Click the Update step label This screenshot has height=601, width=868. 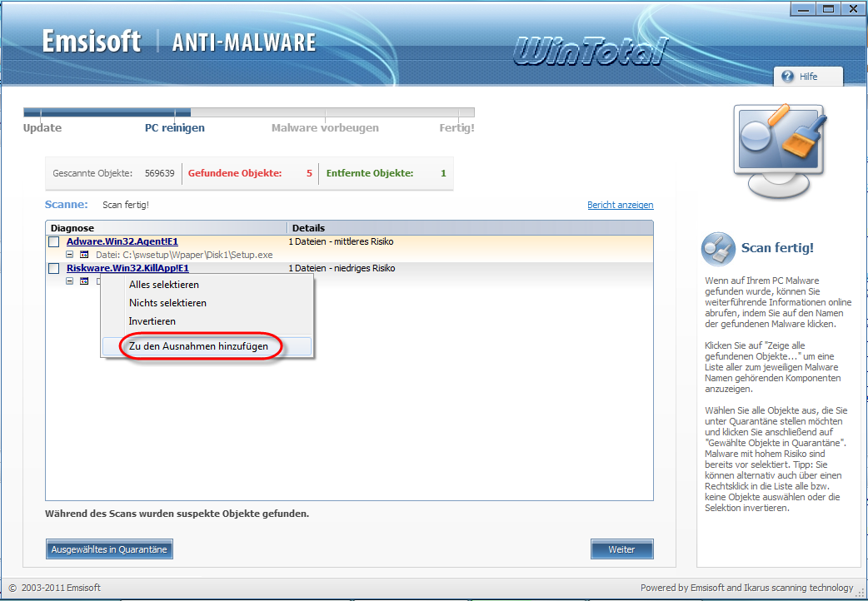[x=42, y=128]
